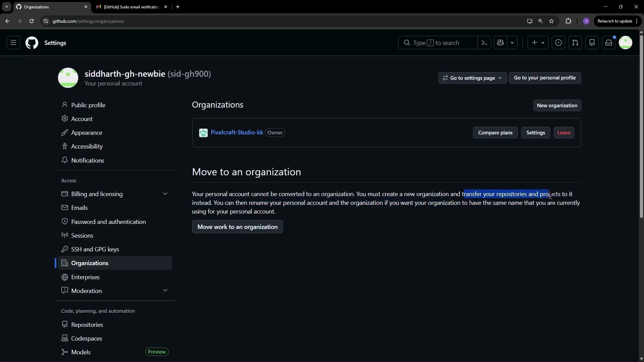Open the Pixelcraft-Studio-kk organization link
The width and height of the screenshot is (644, 362).
[237, 132]
